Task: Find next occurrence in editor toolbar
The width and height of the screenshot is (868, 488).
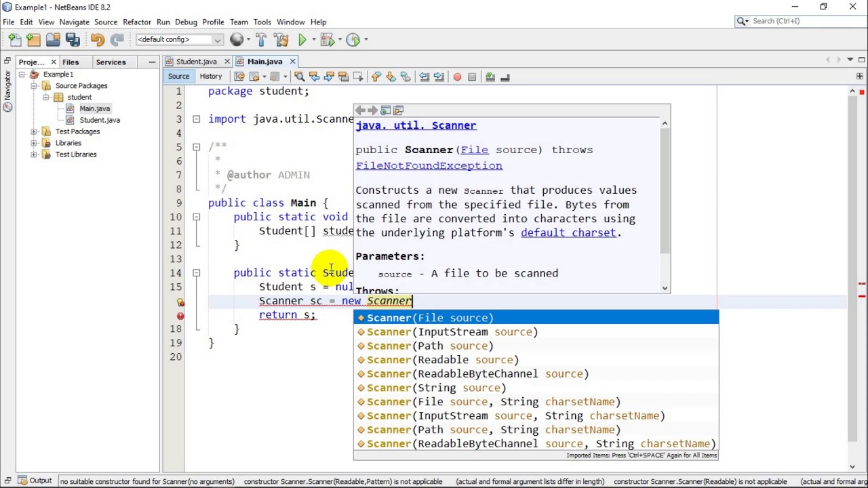Action: click(328, 77)
